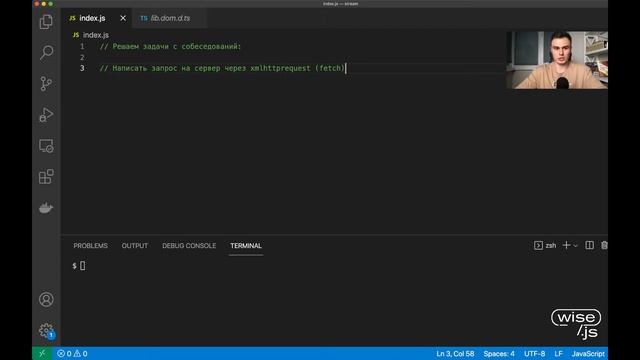
Task: Select the TERMINAL panel tab
Action: (246, 246)
